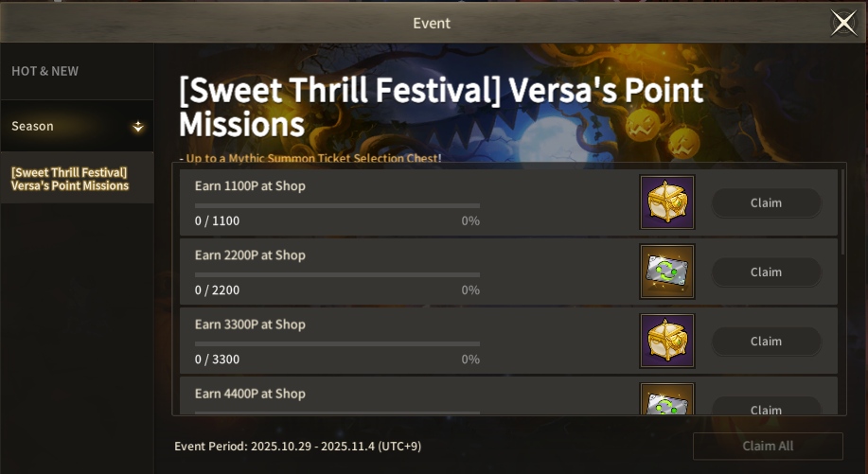This screenshot has height=474, width=868.
Task: Click the ticket reward icon for 4400P mission
Action: (667, 400)
